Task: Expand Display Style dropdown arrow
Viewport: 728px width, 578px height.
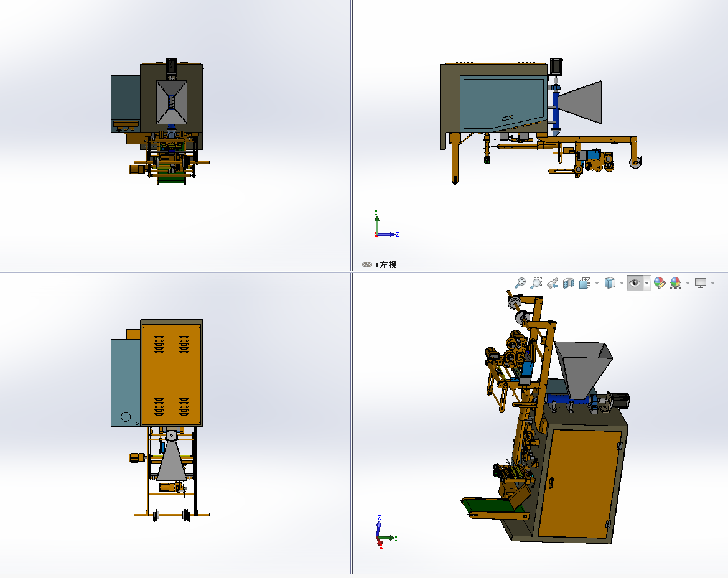Action: (x=622, y=283)
